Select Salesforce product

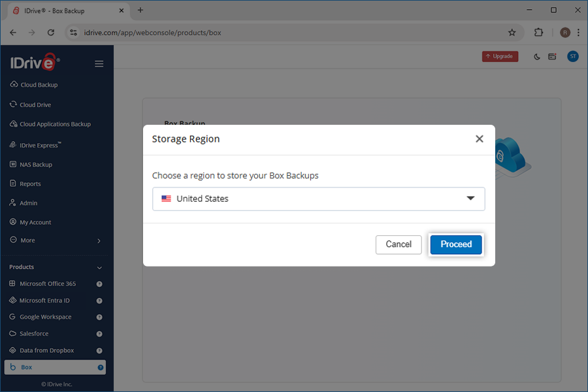[x=29, y=333]
